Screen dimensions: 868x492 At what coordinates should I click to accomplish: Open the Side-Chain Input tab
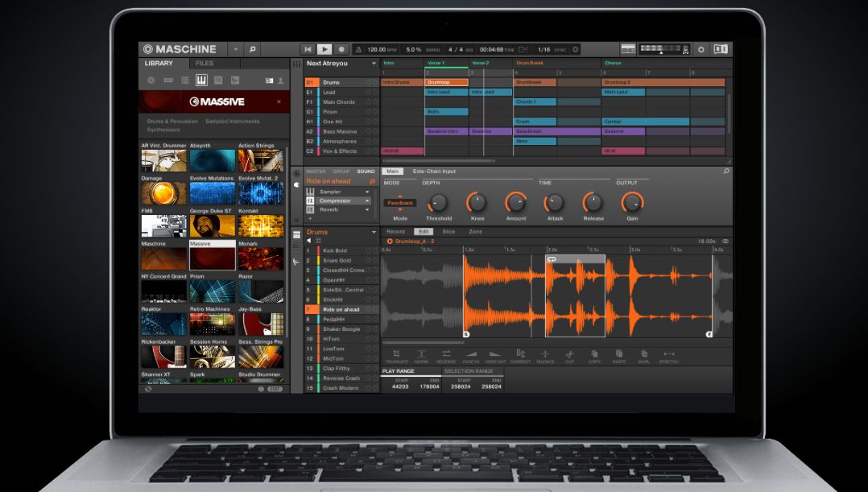(x=434, y=172)
